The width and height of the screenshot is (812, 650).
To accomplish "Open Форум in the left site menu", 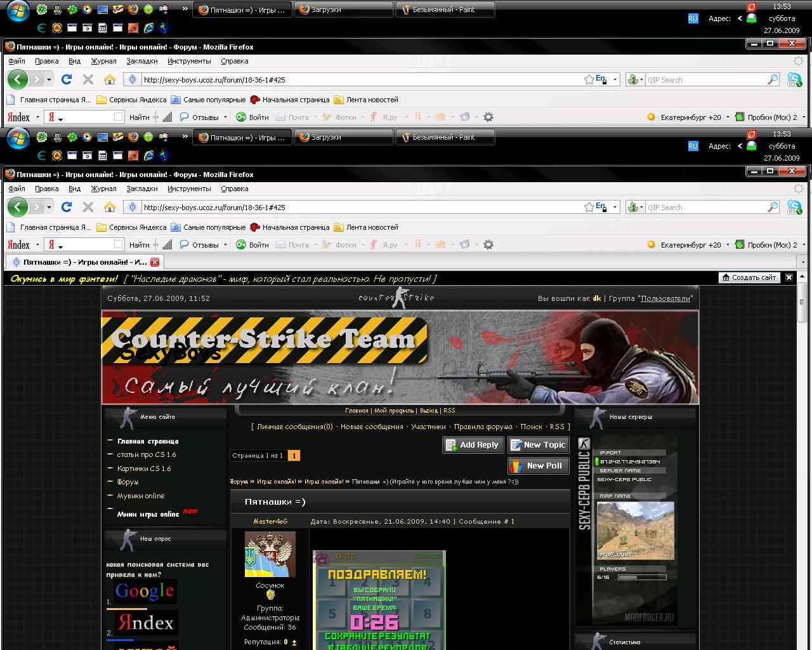I will (x=128, y=482).
